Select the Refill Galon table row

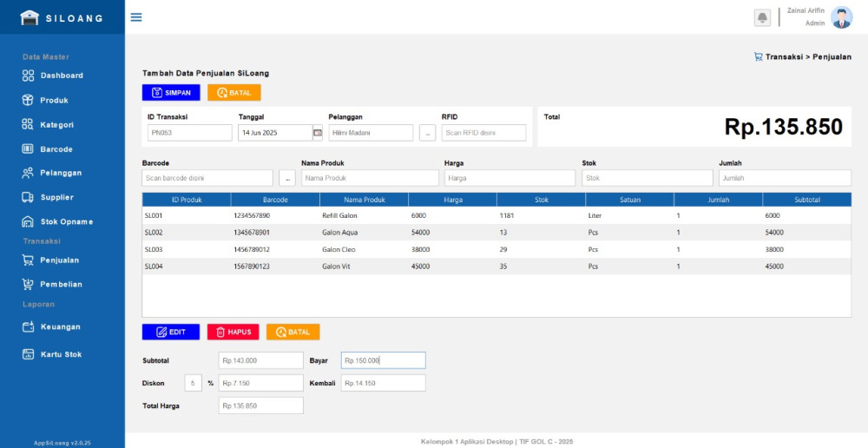tap(496, 215)
